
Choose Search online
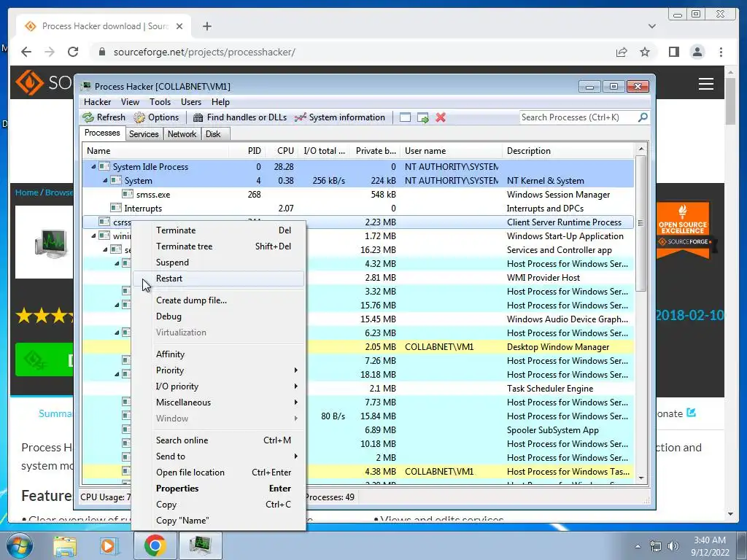[x=218, y=440]
